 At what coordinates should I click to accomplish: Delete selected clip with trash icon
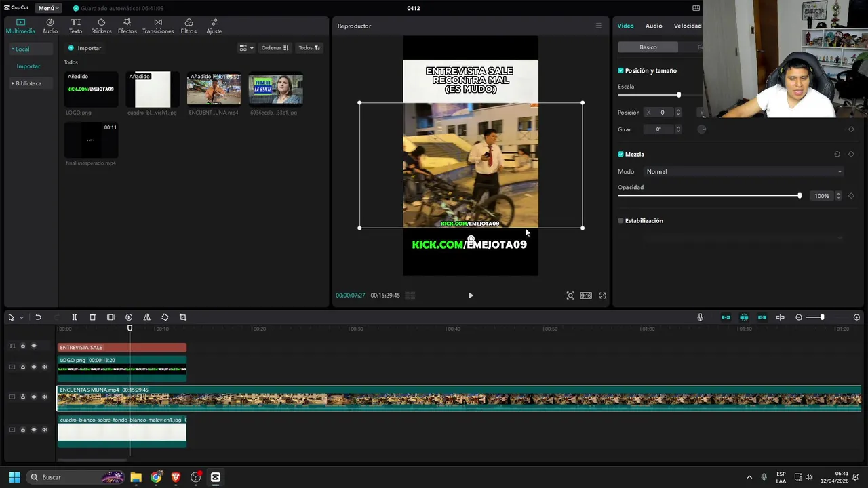(93, 317)
